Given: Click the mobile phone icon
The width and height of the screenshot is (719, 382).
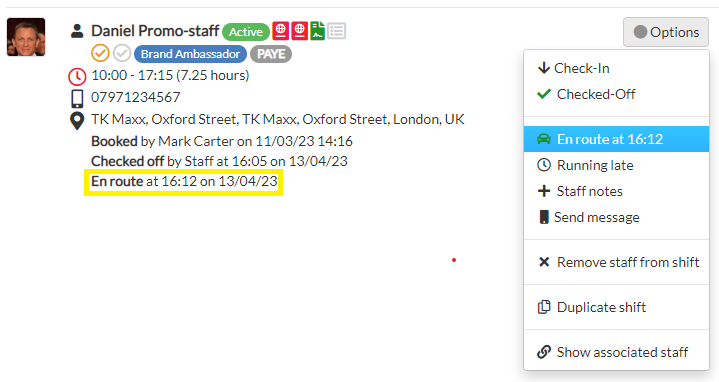Looking at the screenshot, I should (x=77, y=99).
